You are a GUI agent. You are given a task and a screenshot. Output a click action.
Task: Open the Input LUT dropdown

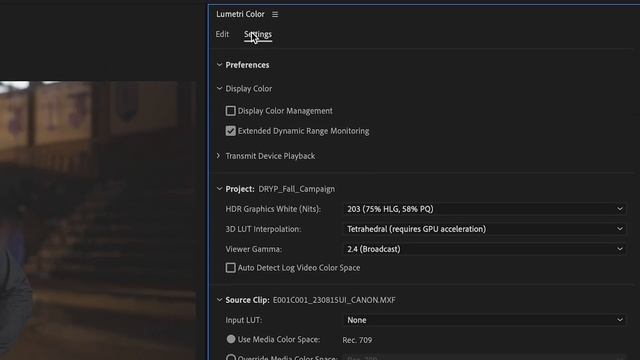point(484,320)
